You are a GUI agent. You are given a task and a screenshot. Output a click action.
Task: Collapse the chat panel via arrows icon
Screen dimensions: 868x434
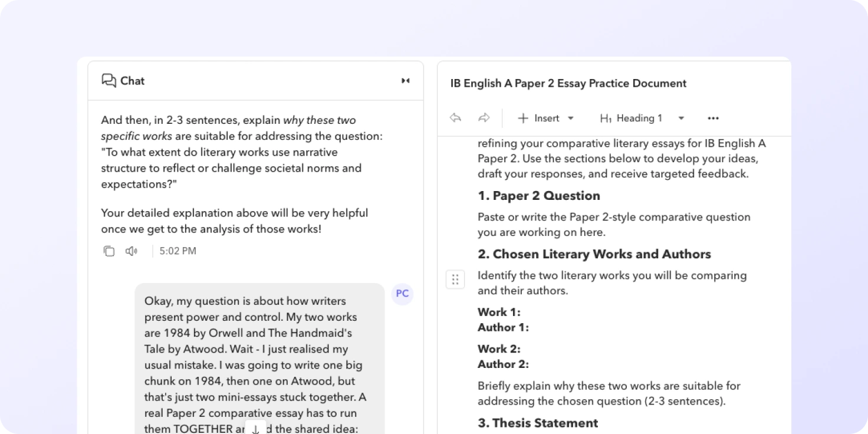point(406,81)
